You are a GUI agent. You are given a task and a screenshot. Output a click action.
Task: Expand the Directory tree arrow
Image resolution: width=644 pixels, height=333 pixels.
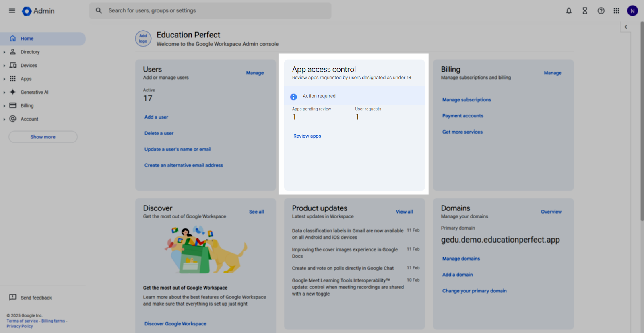[4, 52]
